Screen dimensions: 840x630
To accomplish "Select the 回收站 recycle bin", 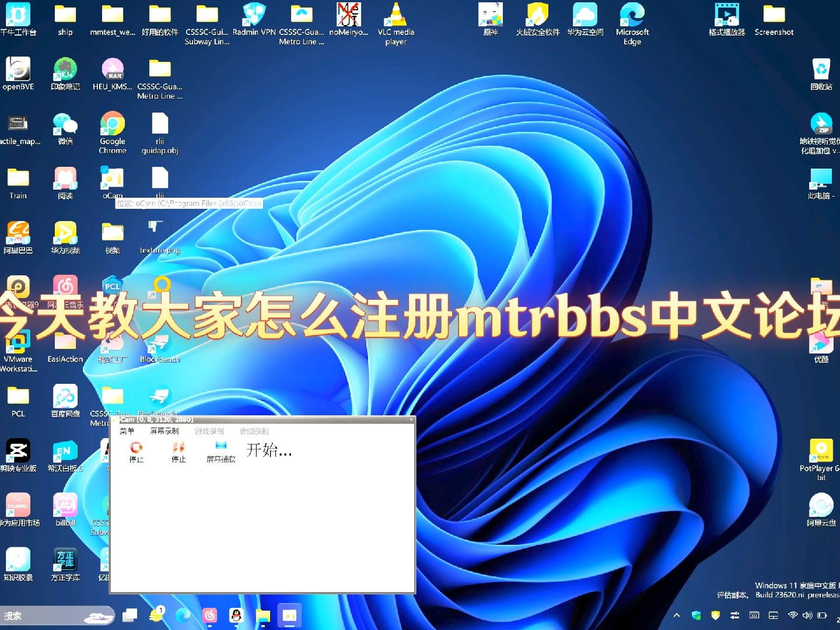I will (x=821, y=74).
